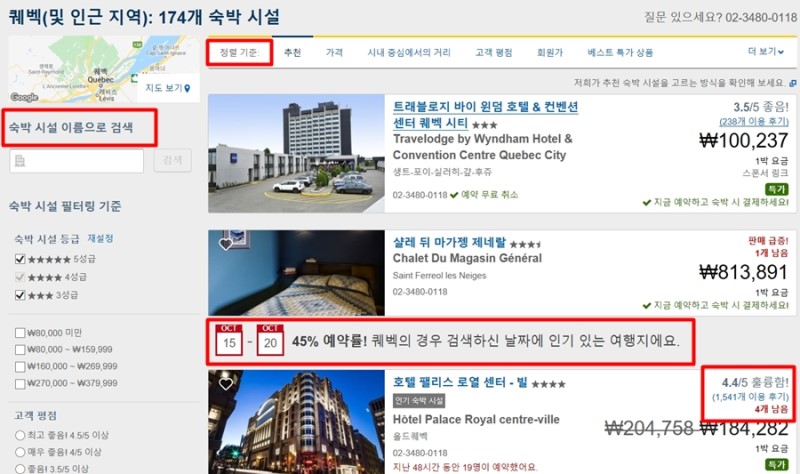
Task: Open 지도 보기 map view button
Action: click(x=167, y=88)
